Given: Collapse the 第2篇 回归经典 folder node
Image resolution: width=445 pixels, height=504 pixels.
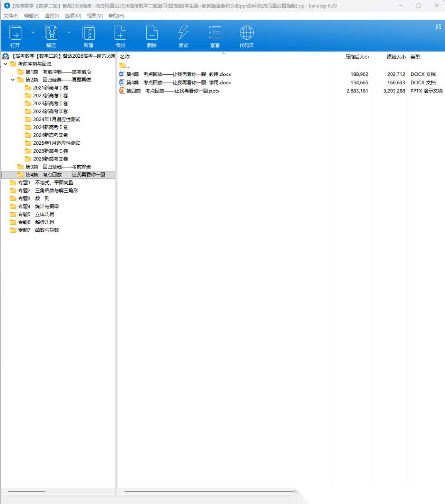Looking at the screenshot, I should pos(13,80).
